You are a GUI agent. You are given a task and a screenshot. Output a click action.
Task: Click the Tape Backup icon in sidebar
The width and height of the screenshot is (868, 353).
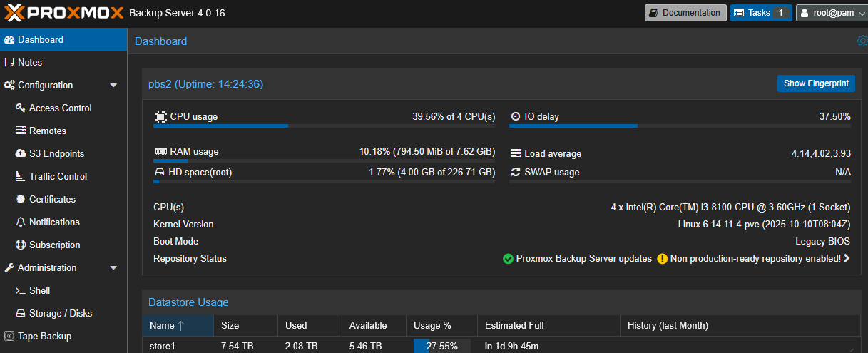tap(9, 337)
